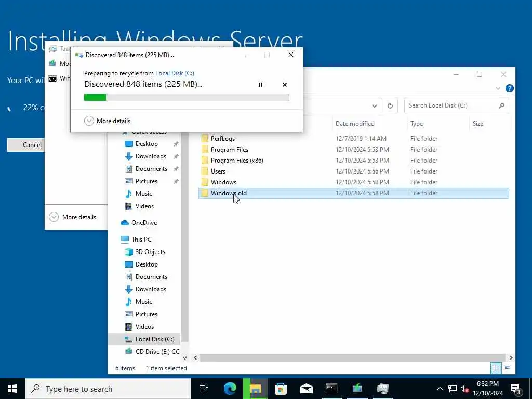This screenshot has width=532, height=399.
Task: Sort by Type column header
Action: tap(417, 124)
